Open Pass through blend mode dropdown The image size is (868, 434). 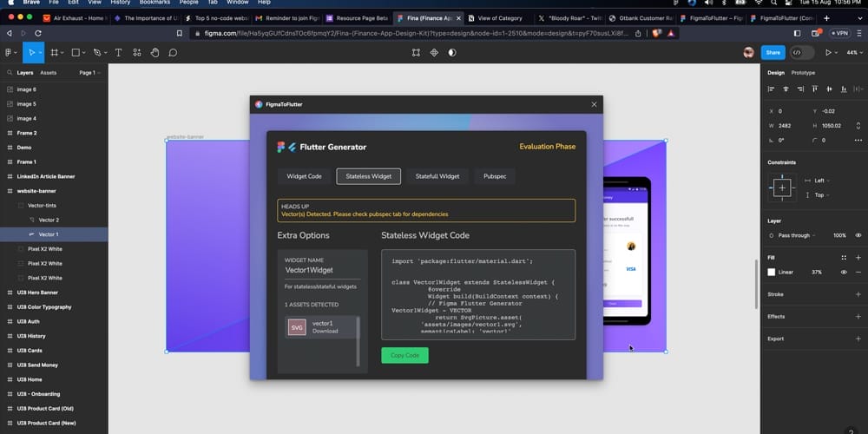tap(794, 235)
